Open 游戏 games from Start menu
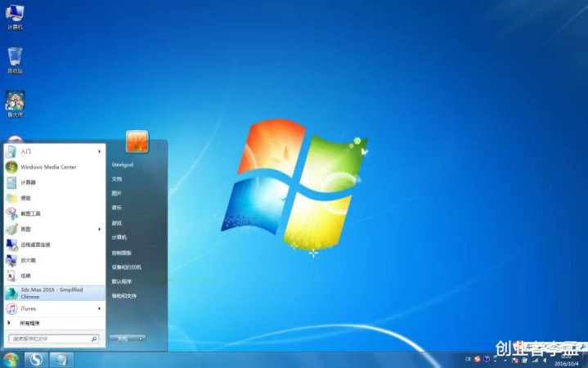The height and width of the screenshot is (368, 588). [x=117, y=223]
